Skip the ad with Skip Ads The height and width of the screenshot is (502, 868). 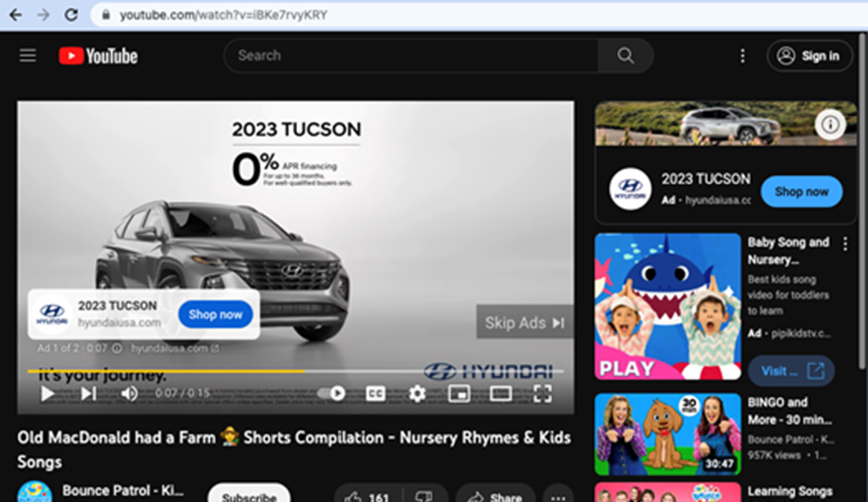point(524,322)
